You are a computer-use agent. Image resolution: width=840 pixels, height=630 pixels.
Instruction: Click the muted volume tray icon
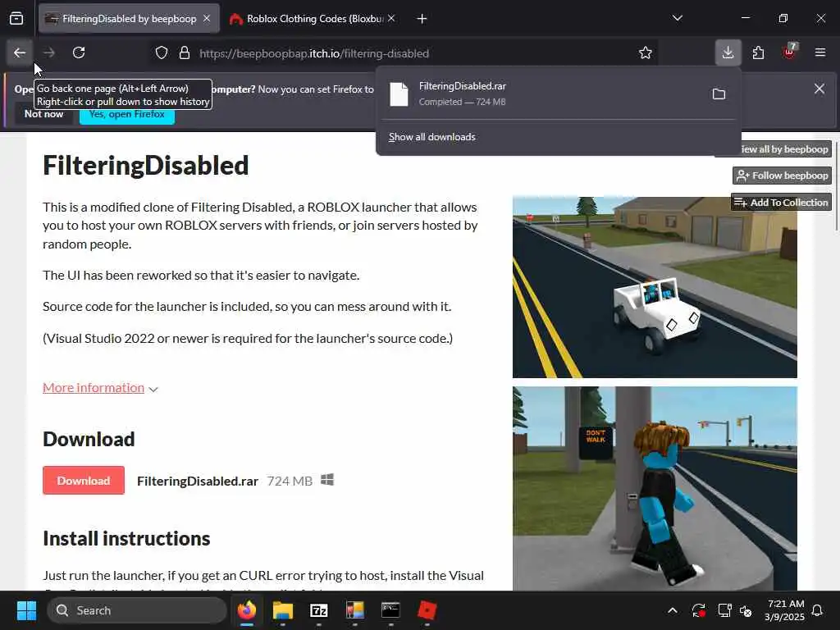pos(746,610)
